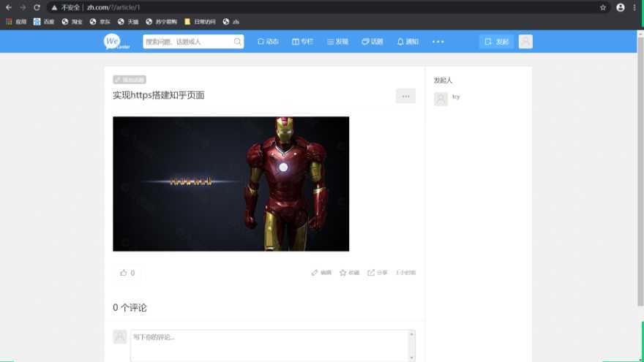Click the author avatar under 发起人
This screenshot has height=362, width=644.
[x=441, y=99]
